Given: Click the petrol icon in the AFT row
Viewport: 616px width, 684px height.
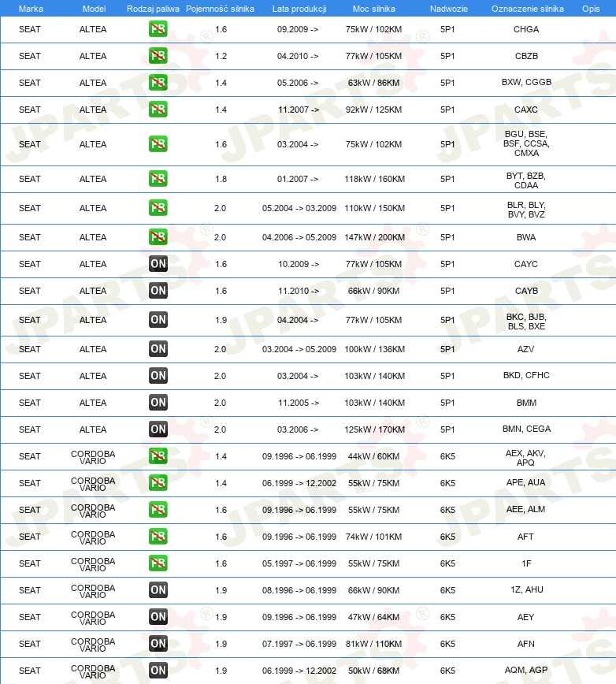Looking at the screenshot, I should click(158, 536).
